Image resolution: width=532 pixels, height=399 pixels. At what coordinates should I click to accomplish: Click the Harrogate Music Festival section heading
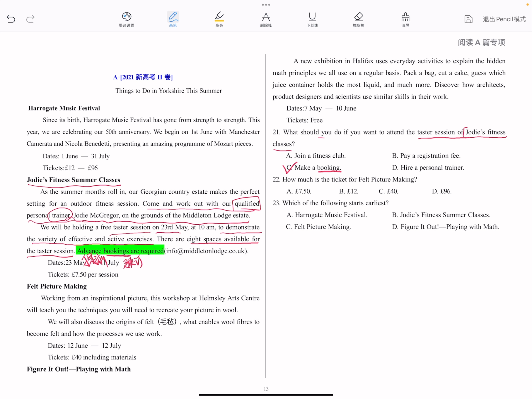pyautogui.click(x=64, y=108)
